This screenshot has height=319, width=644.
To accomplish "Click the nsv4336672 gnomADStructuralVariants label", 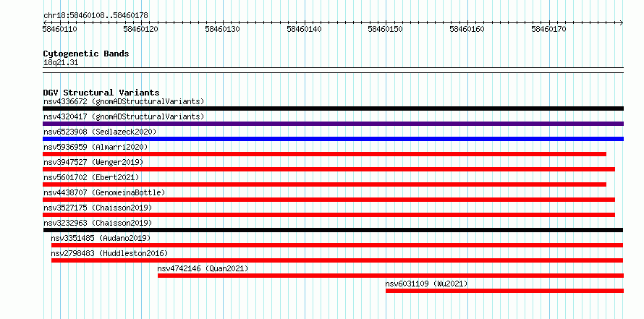I will (x=124, y=101).
